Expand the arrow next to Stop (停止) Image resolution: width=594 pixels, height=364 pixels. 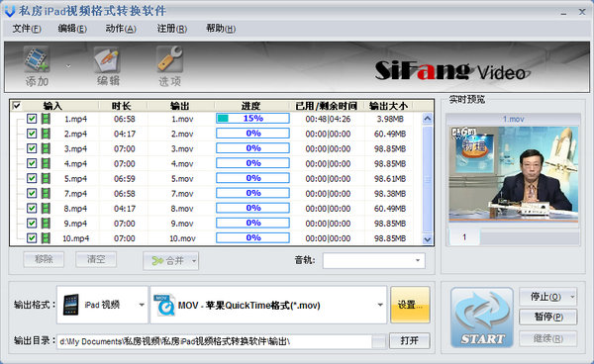(572, 297)
